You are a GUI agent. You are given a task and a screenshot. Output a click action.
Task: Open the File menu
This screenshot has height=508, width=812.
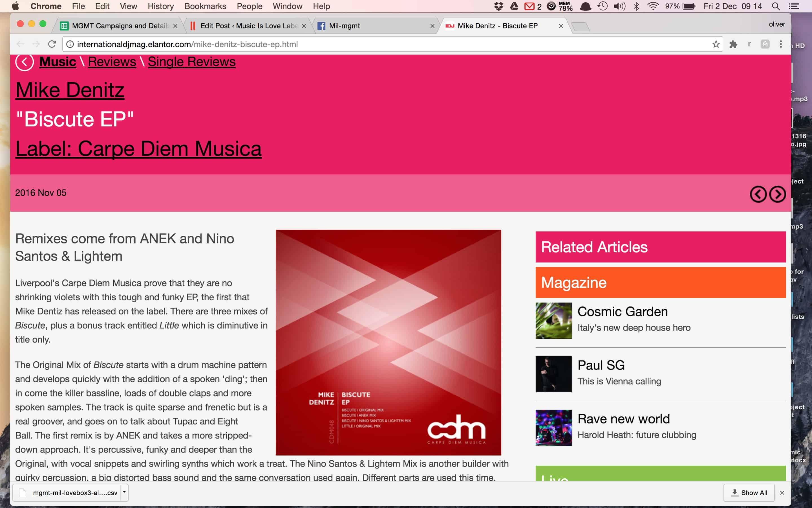pyautogui.click(x=78, y=6)
